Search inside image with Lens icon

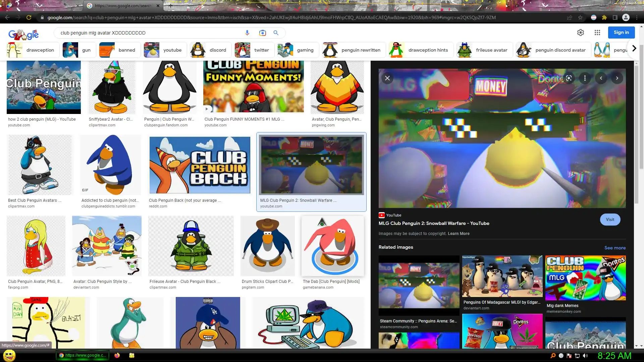coord(569,78)
